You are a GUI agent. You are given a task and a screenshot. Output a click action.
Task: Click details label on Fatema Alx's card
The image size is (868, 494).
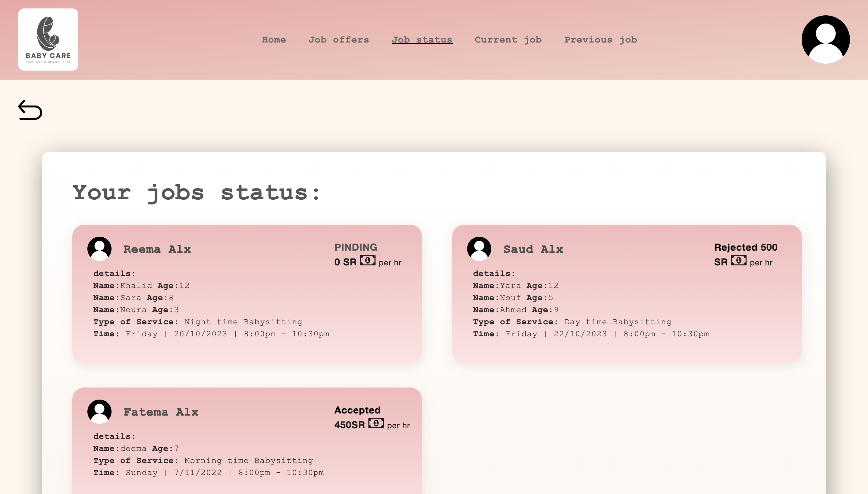(x=114, y=436)
